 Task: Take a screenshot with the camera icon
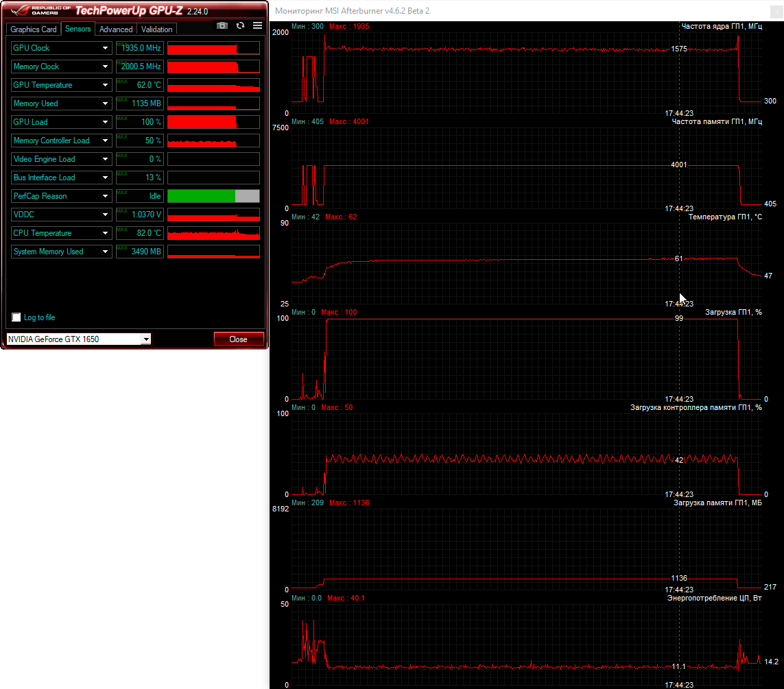pos(222,25)
